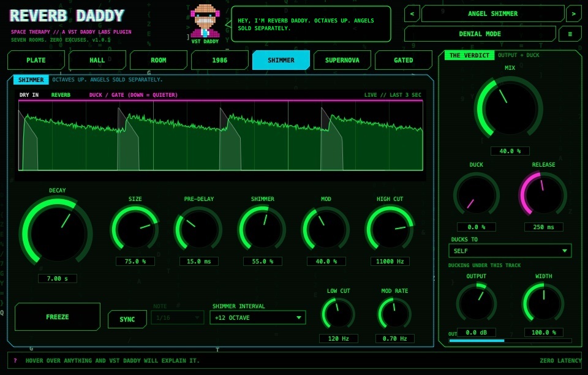Go to previous preset with left arrow
Screen dimensions: 588x375
click(x=412, y=14)
